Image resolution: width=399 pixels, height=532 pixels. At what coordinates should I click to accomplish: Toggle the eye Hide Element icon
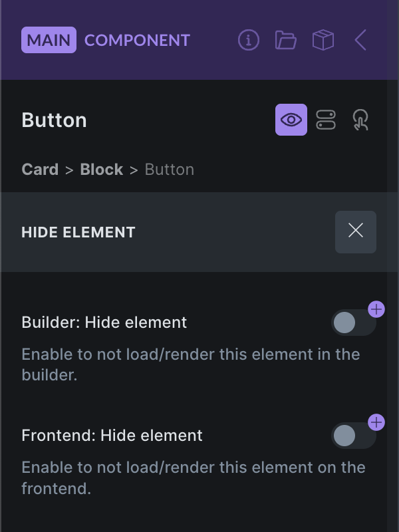[291, 120]
